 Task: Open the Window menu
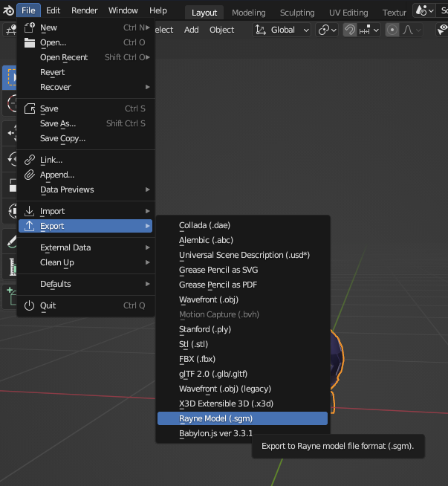click(x=123, y=10)
